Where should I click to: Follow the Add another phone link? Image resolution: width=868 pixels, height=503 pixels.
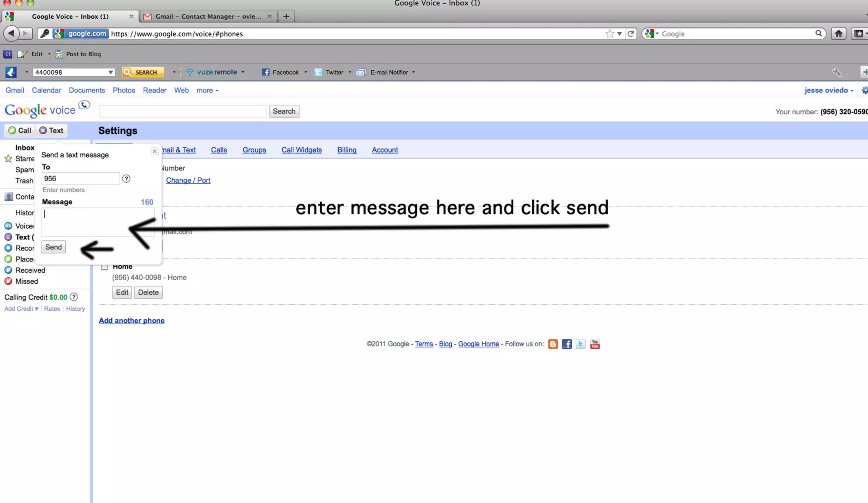pyautogui.click(x=131, y=321)
